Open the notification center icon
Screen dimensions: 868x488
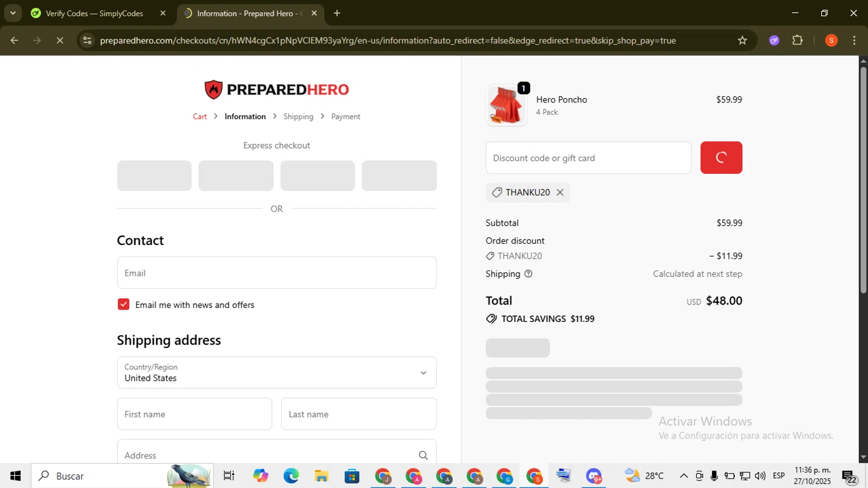pyautogui.click(x=849, y=476)
